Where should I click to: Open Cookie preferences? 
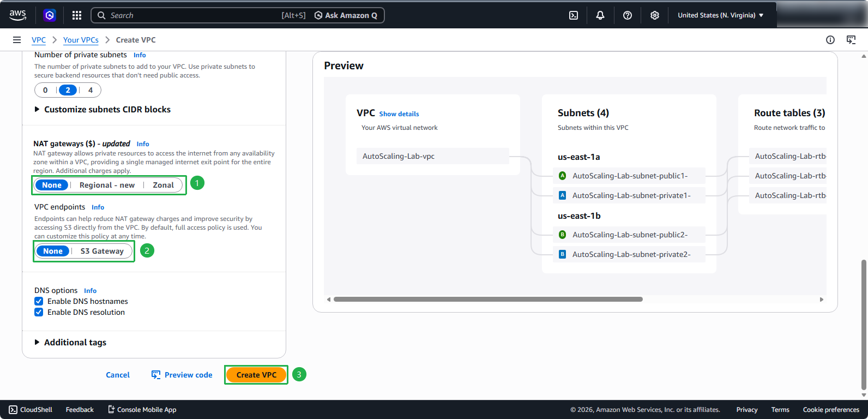click(x=831, y=410)
